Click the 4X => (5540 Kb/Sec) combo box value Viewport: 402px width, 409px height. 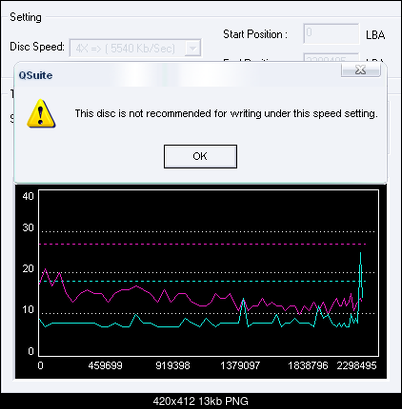[x=125, y=49]
